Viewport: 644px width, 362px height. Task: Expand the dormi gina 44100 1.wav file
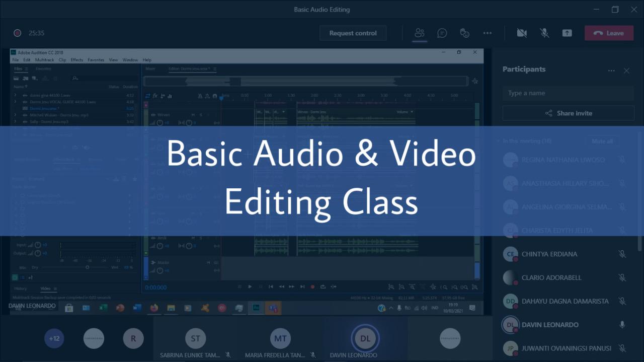click(15, 95)
